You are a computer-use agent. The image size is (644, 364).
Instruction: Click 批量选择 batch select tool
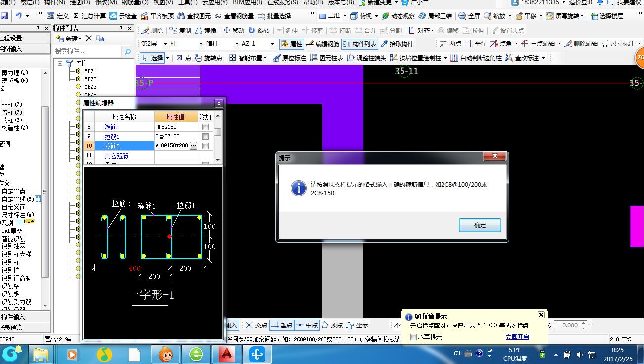[x=274, y=16]
